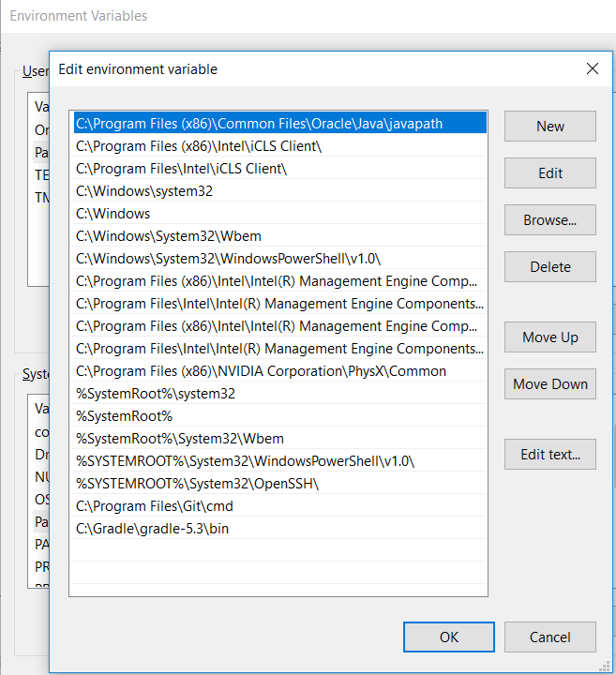Cancel the Edit environment variable dialog

(x=550, y=637)
